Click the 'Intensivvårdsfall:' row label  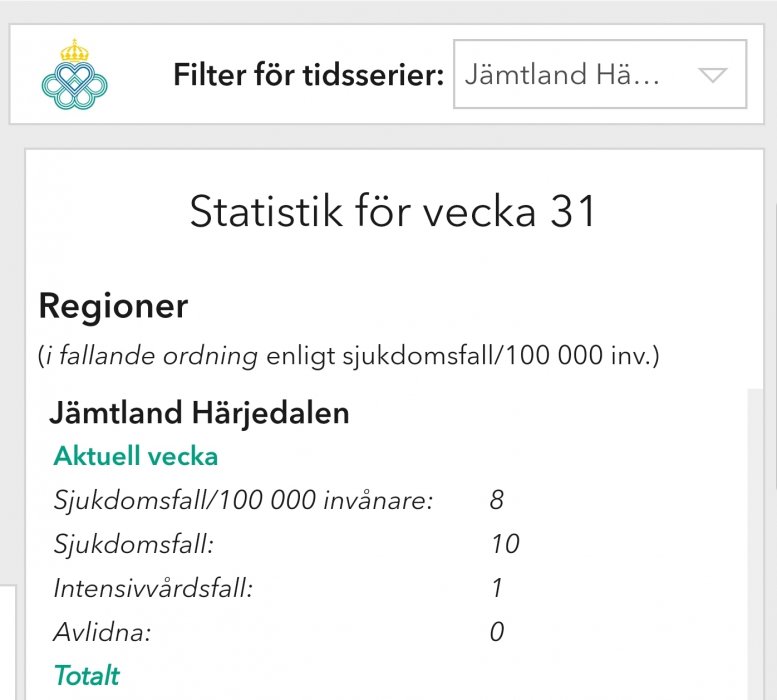[x=153, y=588]
